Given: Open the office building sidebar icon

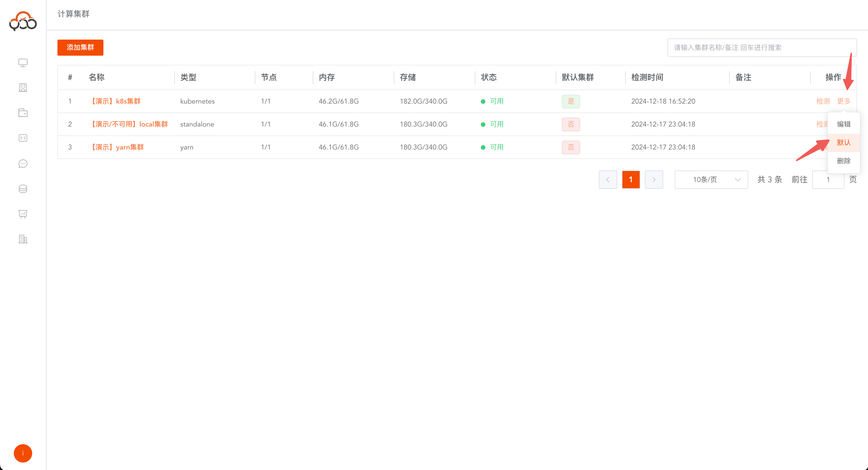Looking at the screenshot, I should (23, 239).
